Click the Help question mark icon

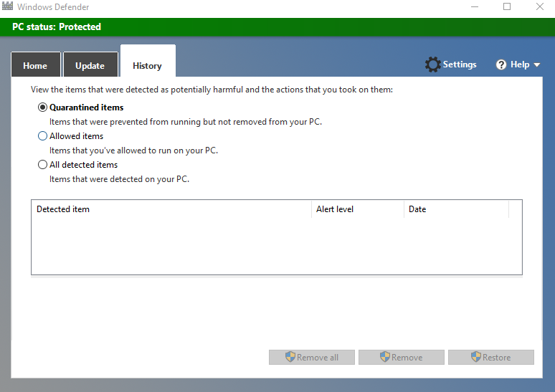pos(501,64)
